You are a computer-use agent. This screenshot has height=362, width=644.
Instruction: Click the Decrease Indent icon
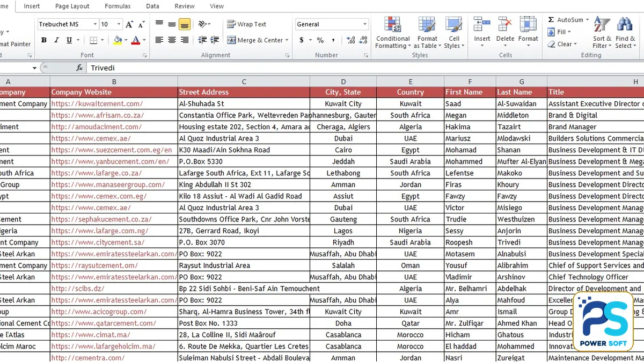tap(203, 40)
